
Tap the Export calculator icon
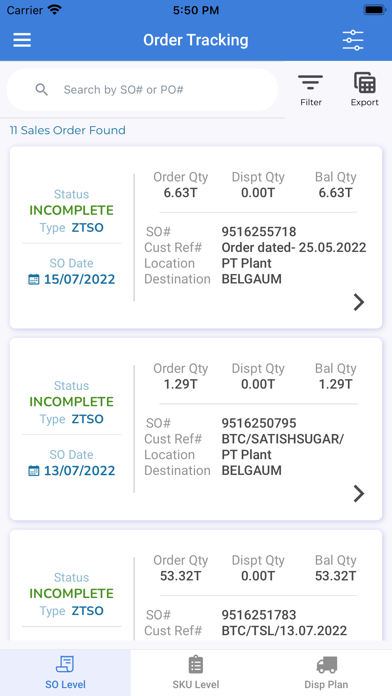pyautogui.click(x=364, y=83)
